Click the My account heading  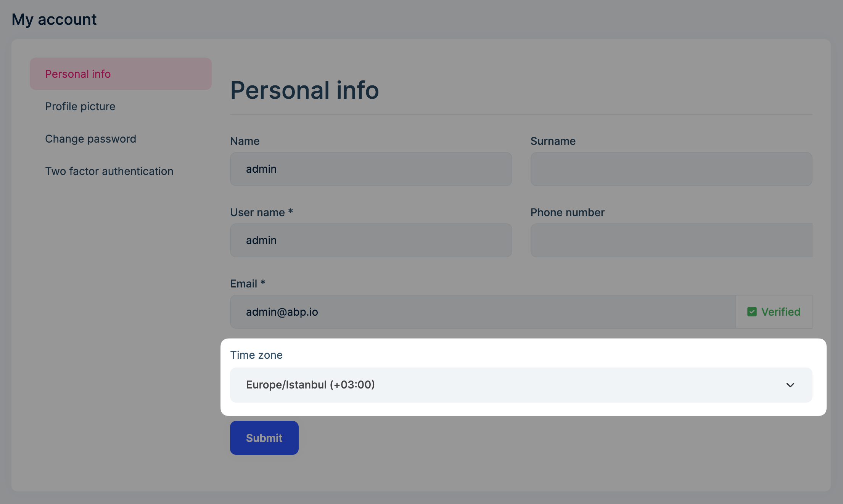point(54,19)
